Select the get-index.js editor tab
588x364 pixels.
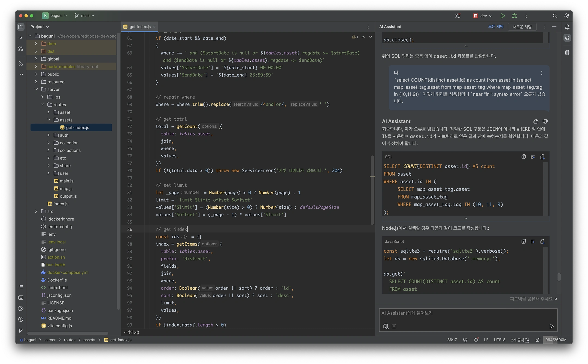coord(140,27)
